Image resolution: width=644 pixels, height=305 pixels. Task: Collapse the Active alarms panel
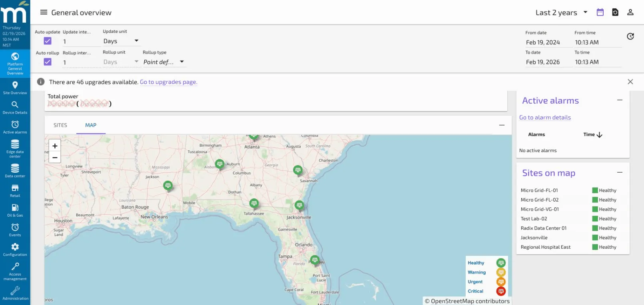[x=620, y=100]
